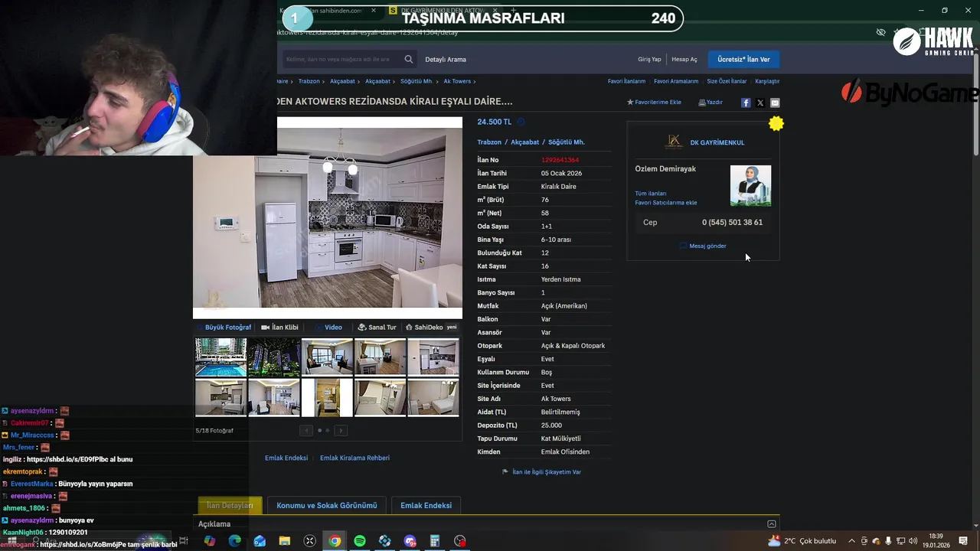Switch to Chrome in the taskbar
This screenshot has height=551, width=980.
coord(335,541)
